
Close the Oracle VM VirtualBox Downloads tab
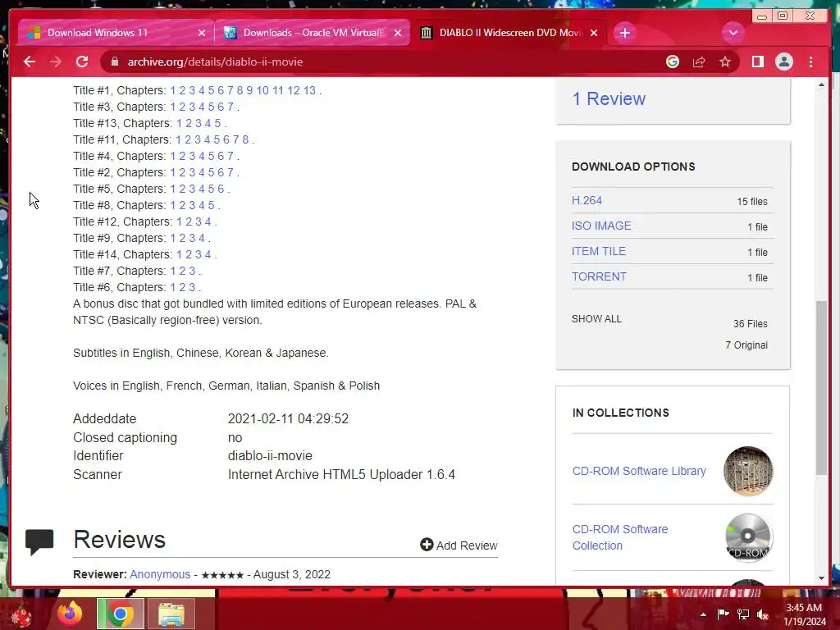coord(398,33)
